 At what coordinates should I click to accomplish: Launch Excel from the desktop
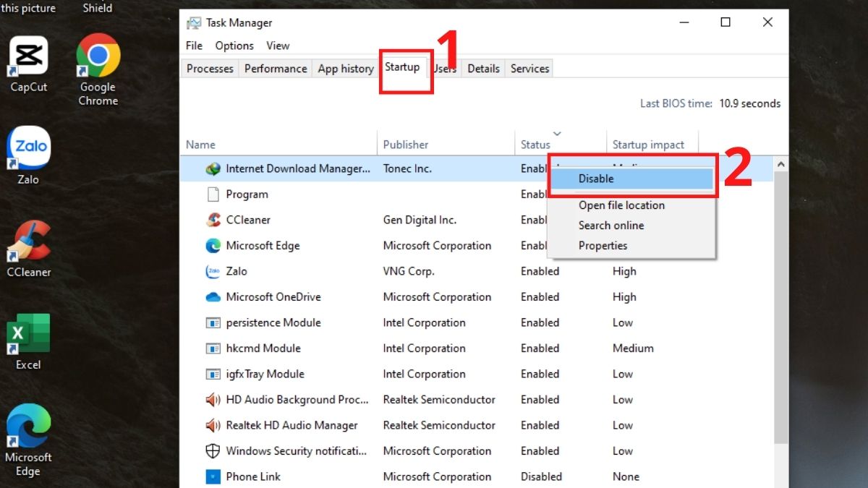click(x=28, y=341)
